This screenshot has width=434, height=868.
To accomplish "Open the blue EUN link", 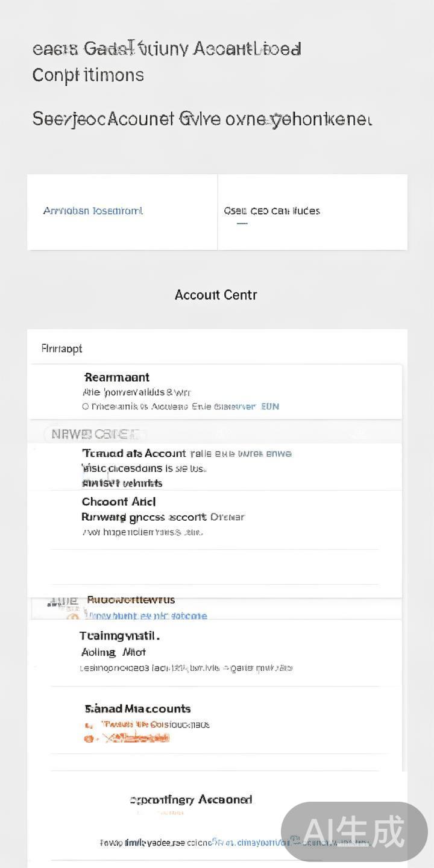I will tap(271, 407).
